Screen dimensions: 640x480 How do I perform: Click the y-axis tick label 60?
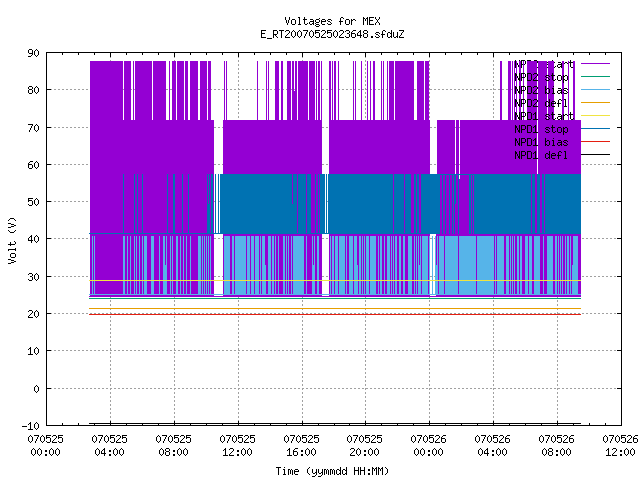pos(33,165)
